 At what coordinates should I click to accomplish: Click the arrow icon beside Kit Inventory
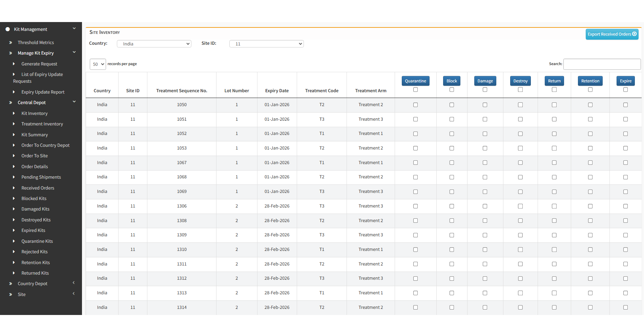click(14, 113)
